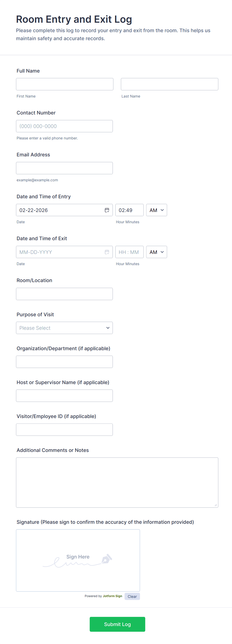Viewport: 232px width, 644px height.
Task: Click the Additional Comments or Notes textarea
Action: 117,482
